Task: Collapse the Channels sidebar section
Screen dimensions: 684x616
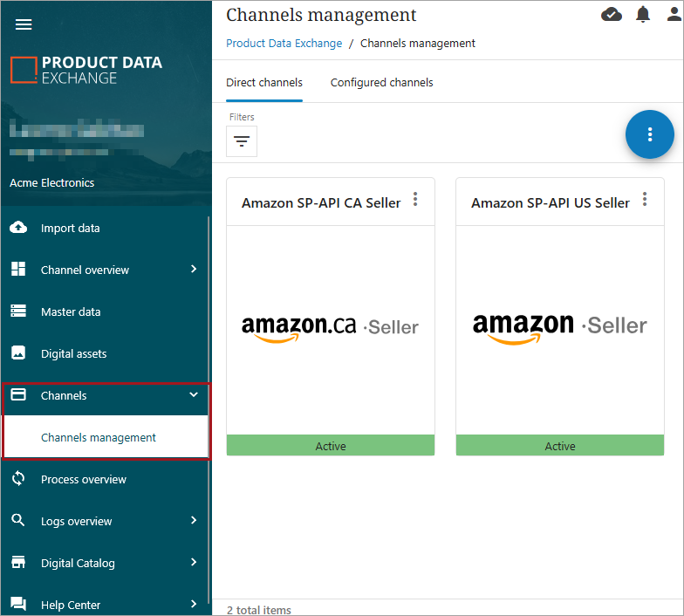Action: click(x=194, y=395)
